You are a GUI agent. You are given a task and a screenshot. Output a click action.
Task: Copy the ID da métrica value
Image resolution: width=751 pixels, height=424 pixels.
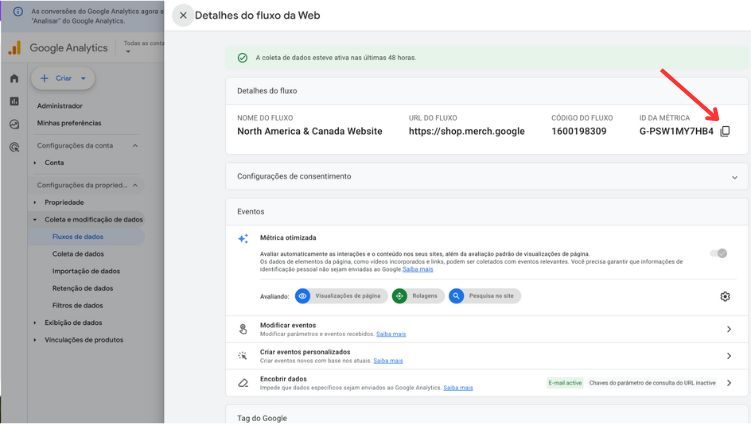tap(725, 131)
